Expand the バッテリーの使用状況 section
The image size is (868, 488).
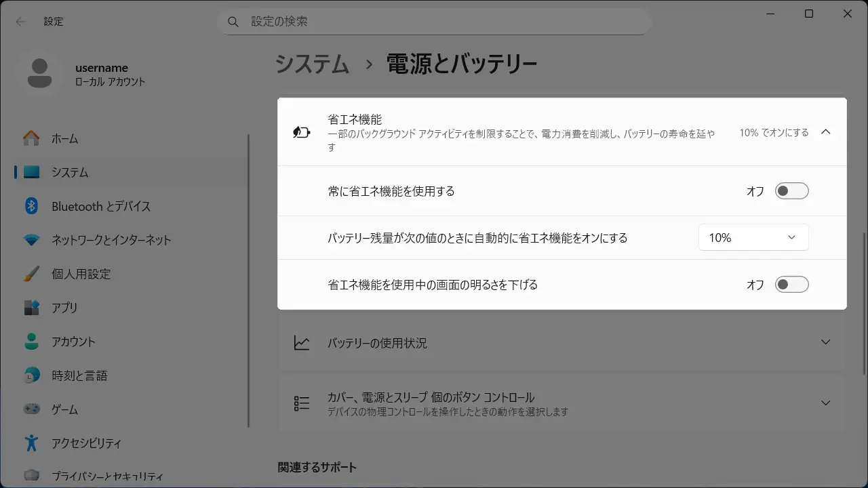tap(825, 342)
